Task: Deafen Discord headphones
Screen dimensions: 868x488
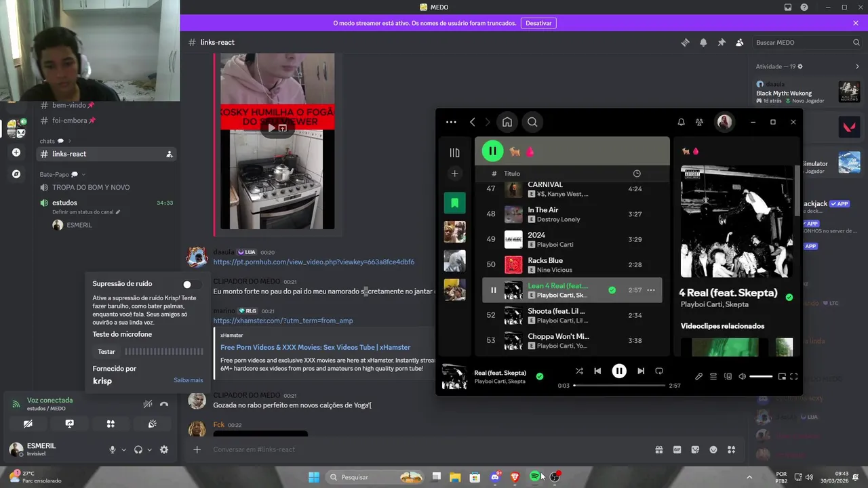Action: pos(138,449)
